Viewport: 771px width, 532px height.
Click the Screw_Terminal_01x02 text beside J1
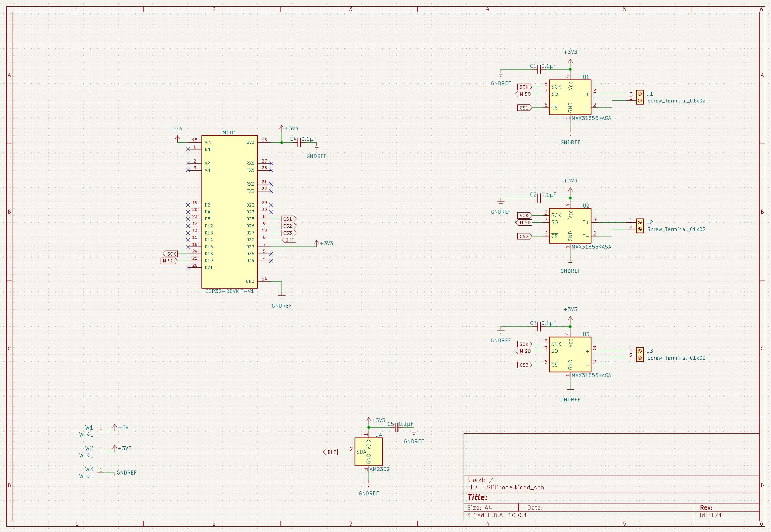click(676, 101)
